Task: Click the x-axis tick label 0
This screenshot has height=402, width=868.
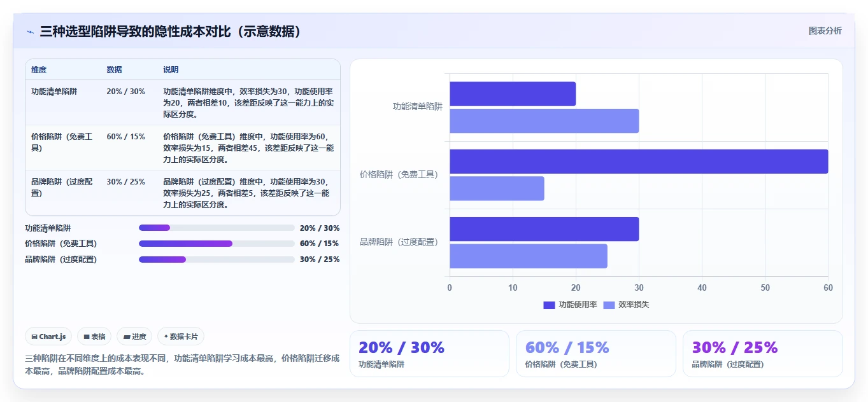Action: 450,288
